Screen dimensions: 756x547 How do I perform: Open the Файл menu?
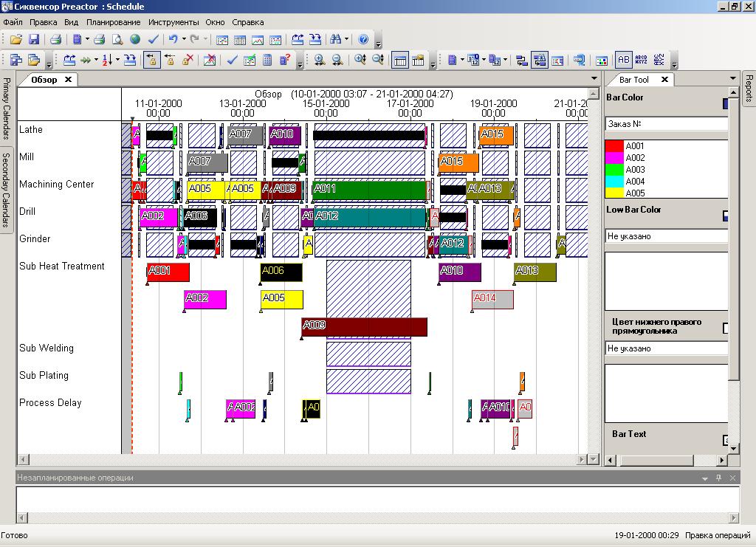point(13,22)
